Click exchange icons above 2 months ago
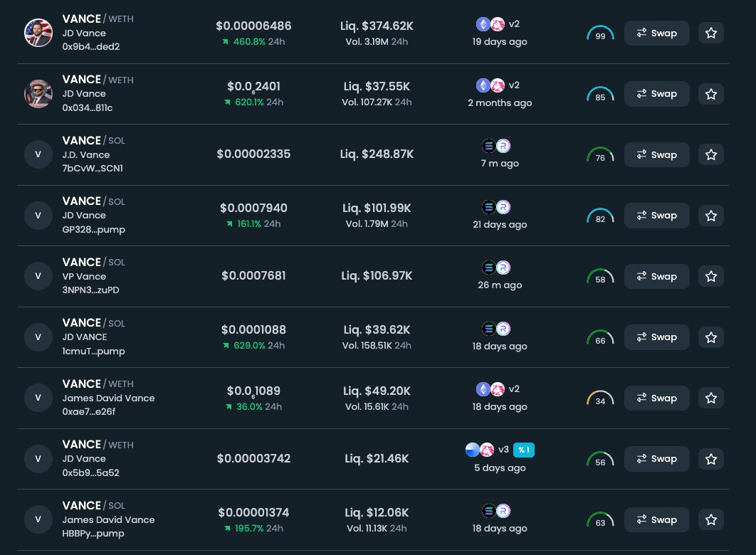The width and height of the screenshot is (756, 555). 490,85
